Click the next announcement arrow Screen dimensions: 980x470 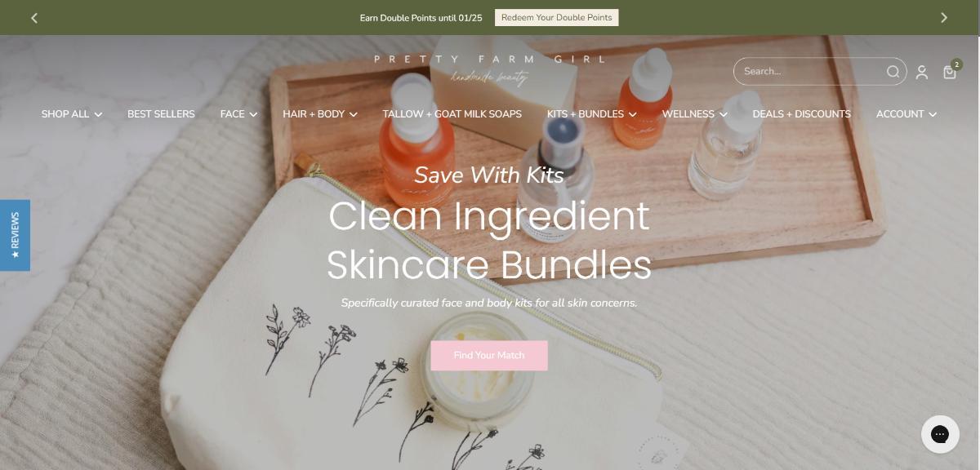point(944,17)
